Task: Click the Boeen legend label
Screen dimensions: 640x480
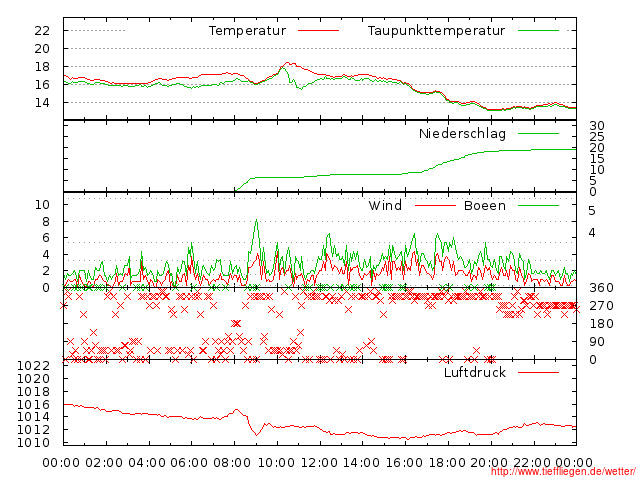Action: coord(484,205)
